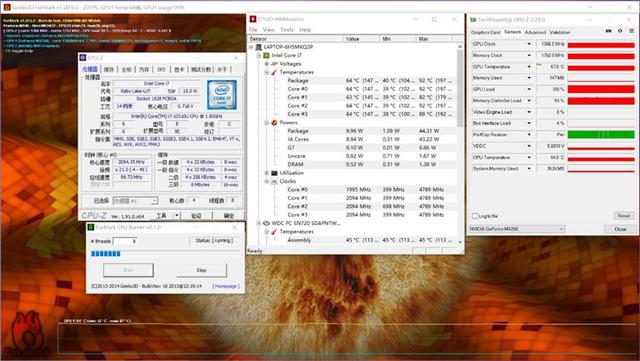Click the # threads input field
The image size is (640, 361).
[124, 241]
